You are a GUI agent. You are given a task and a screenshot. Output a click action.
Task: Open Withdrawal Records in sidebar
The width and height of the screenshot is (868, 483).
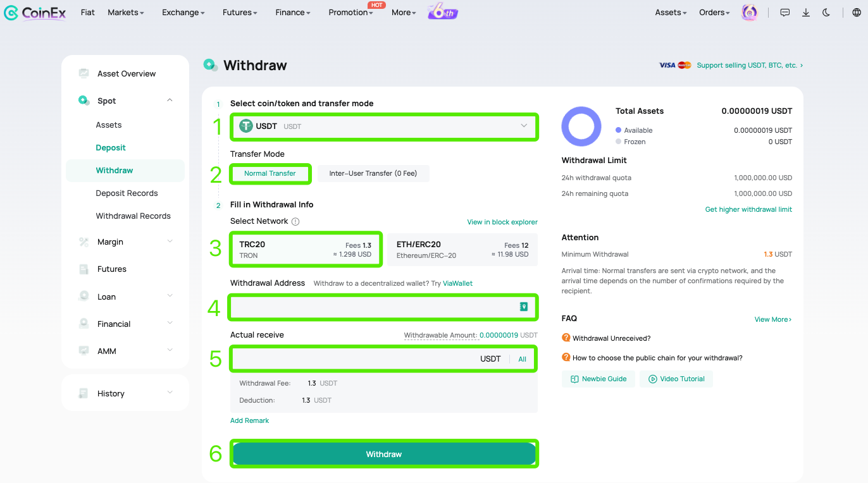click(133, 216)
